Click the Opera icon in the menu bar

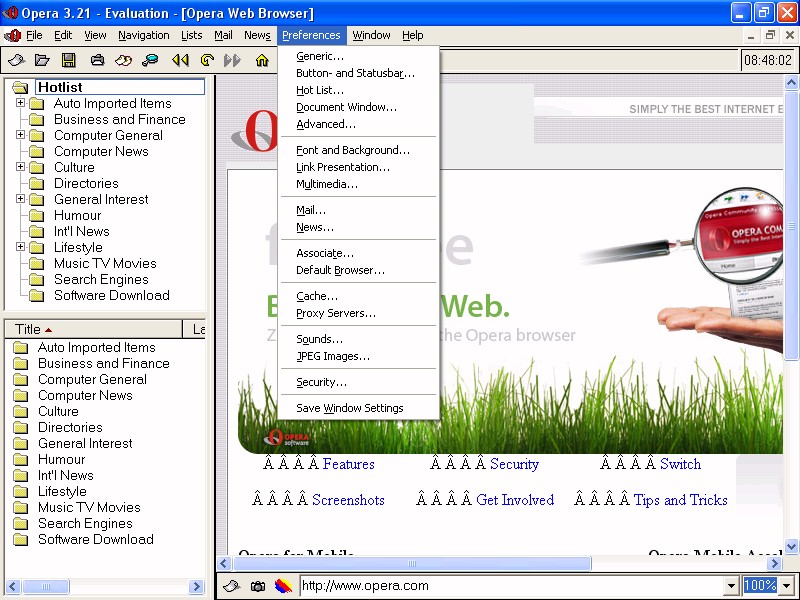tap(12, 35)
